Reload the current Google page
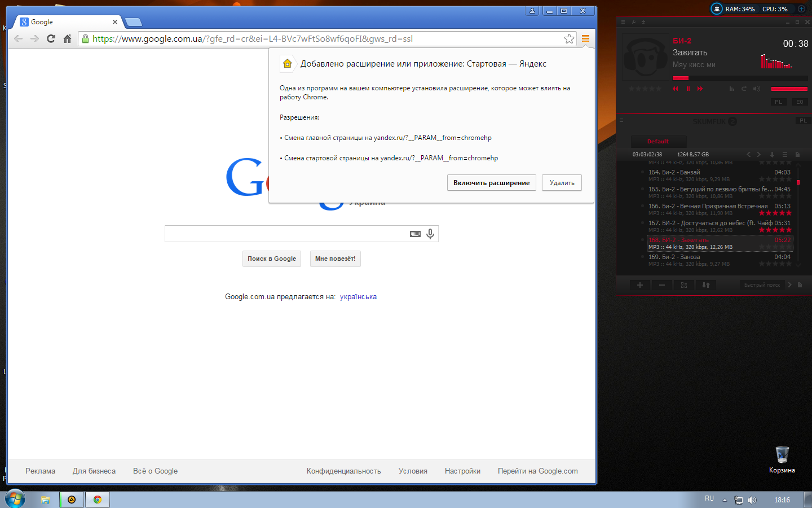This screenshot has height=508, width=812. click(x=51, y=39)
